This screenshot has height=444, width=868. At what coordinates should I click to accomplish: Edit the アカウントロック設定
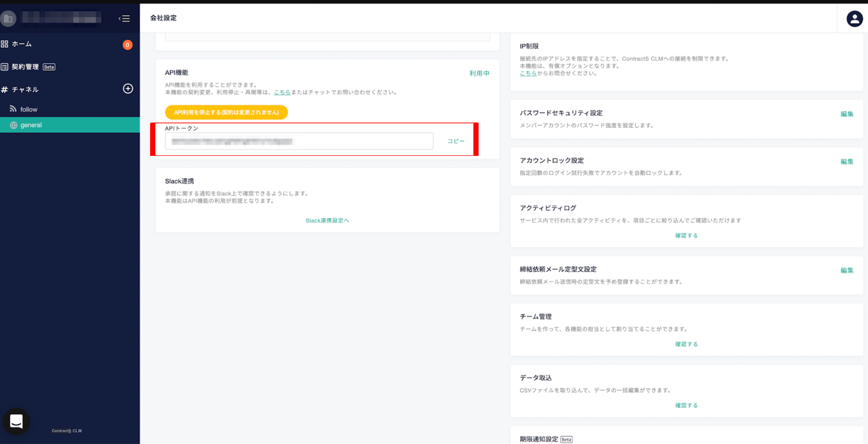click(x=846, y=162)
